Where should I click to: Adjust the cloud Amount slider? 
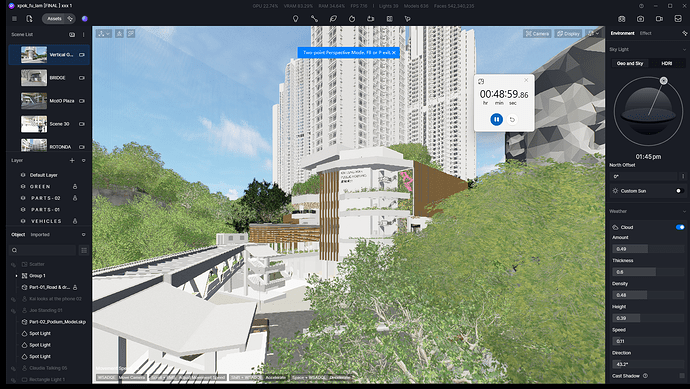648,249
